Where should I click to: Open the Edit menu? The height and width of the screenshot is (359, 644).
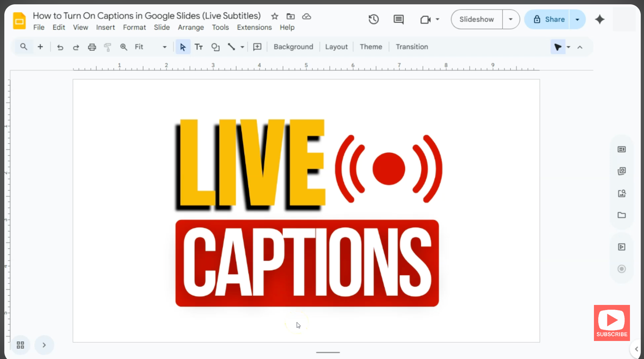click(59, 27)
